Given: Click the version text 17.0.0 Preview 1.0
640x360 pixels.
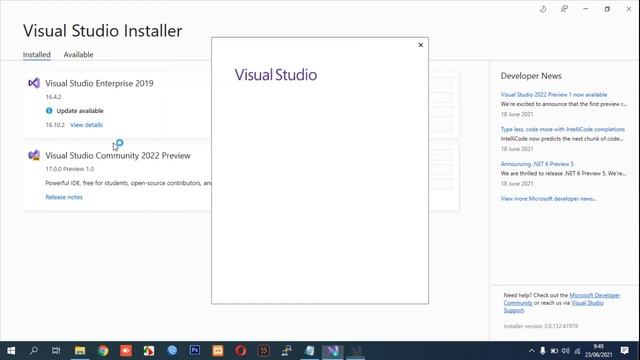Looking at the screenshot, I should [70, 169].
